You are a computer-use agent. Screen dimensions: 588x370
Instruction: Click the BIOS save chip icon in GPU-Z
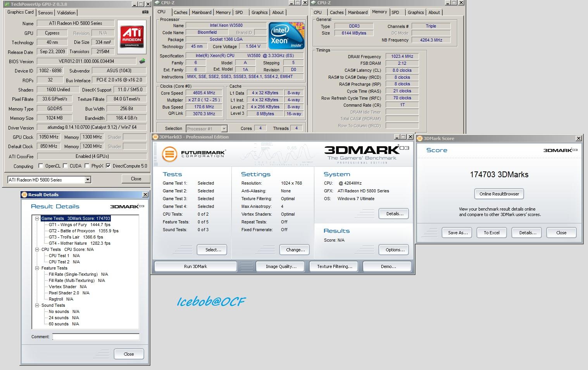[x=142, y=61]
